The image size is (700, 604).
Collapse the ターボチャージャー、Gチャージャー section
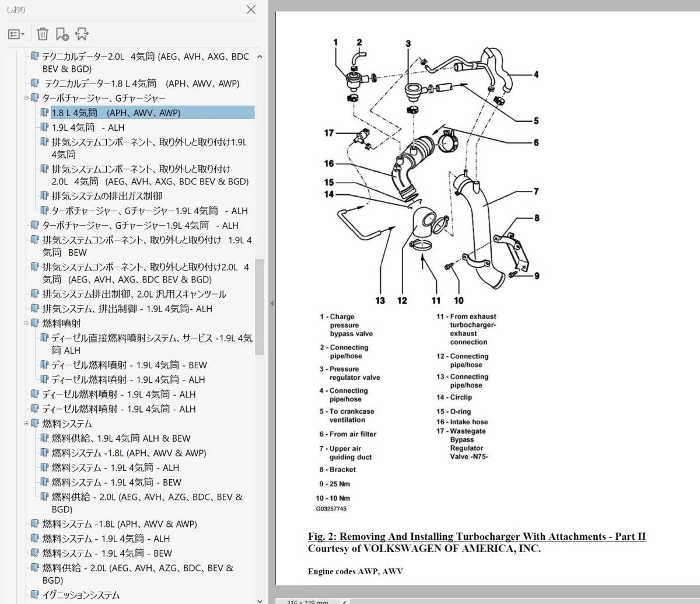pyautogui.click(x=26, y=98)
